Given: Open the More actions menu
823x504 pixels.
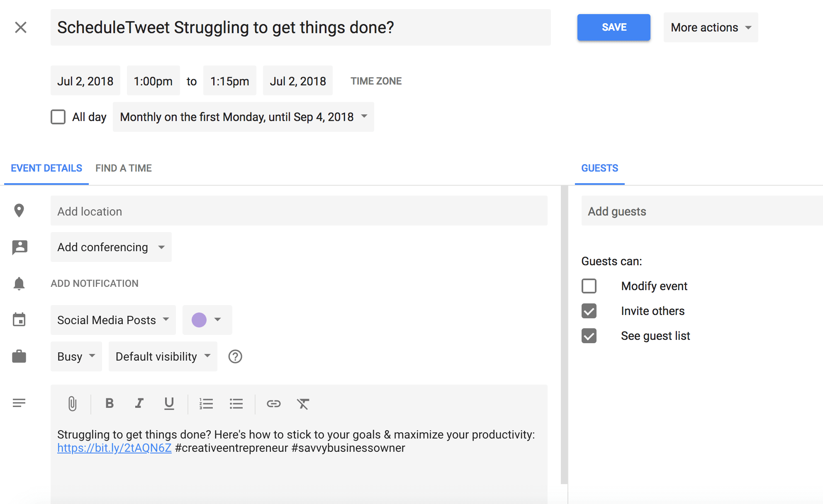Looking at the screenshot, I should tap(711, 27).
